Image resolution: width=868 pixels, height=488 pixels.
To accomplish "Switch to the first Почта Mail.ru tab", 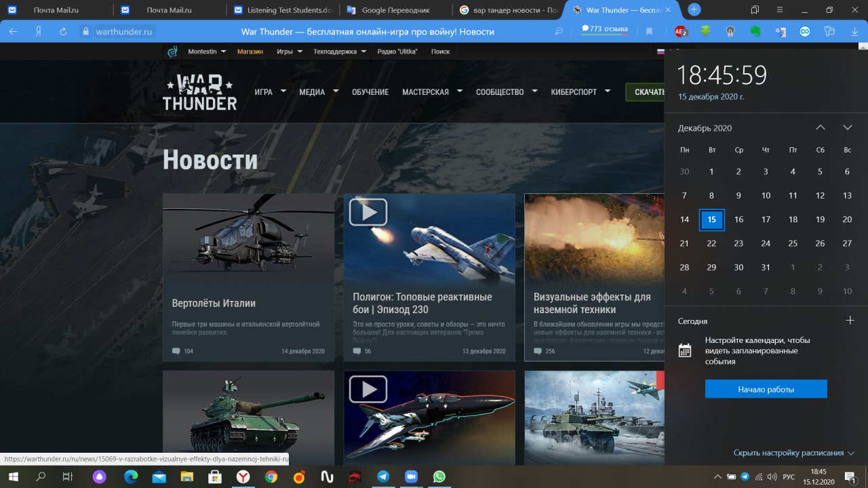I will pos(55,10).
